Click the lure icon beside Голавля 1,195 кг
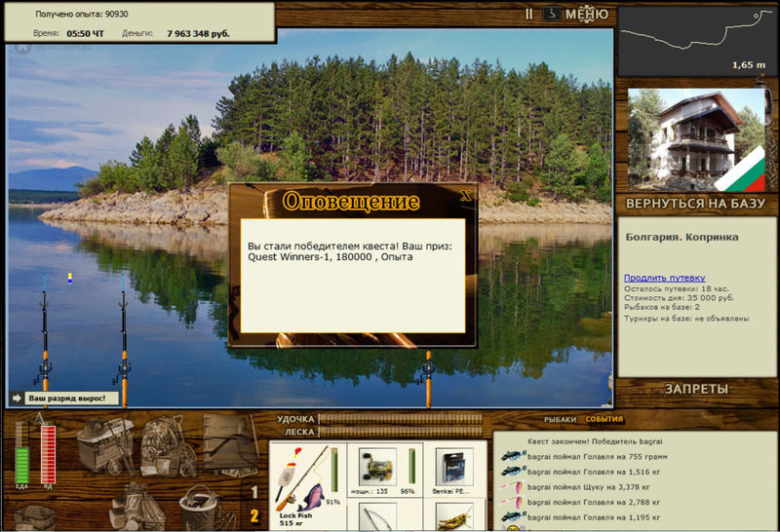The height and width of the screenshot is (532, 780). pos(513,516)
